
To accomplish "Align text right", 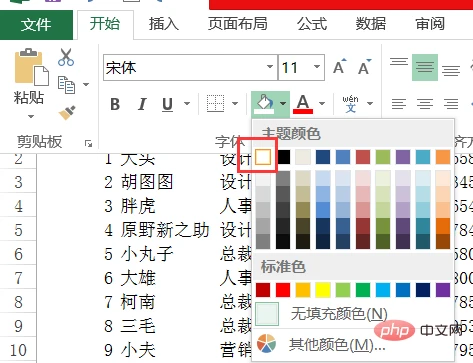I will (x=451, y=104).
